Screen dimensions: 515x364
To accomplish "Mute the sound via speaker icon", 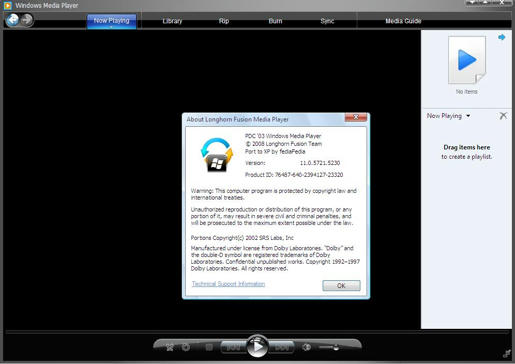I will pyautogui.click(x=306, y=348).
